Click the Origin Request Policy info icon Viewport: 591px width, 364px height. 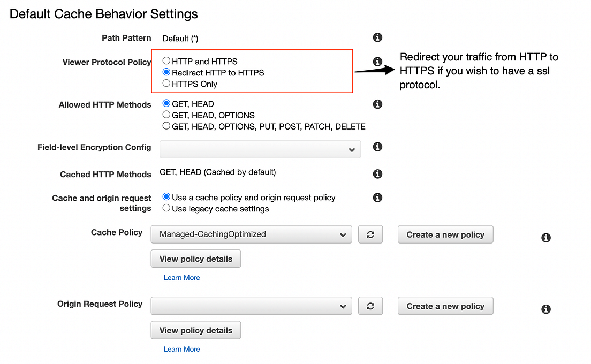(545, 309)
